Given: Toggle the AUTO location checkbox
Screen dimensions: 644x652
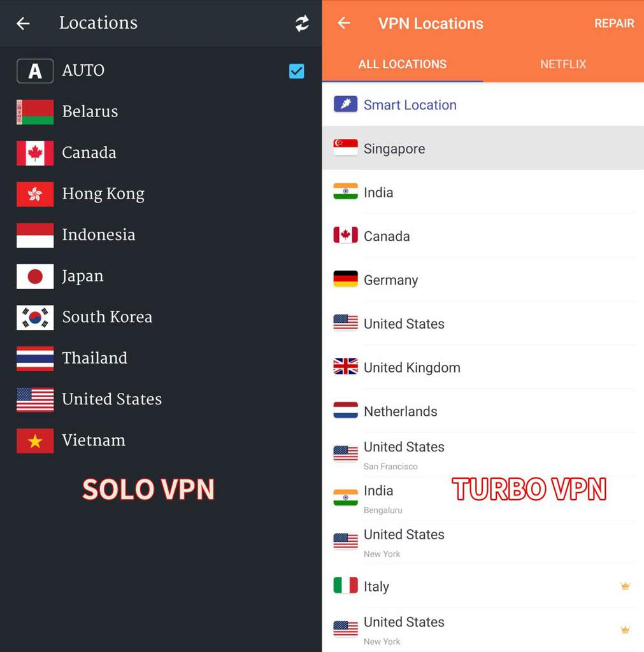Looking at the screenshot, I should click(x=297, y=71).
